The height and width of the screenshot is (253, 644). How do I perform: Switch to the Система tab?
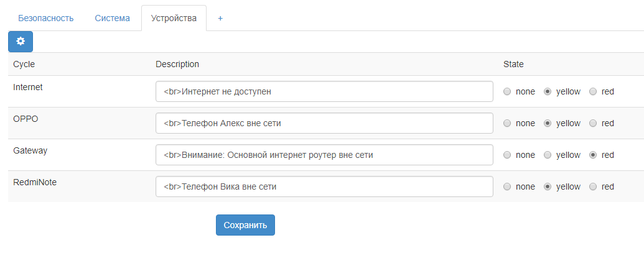(x=112, y=18)
